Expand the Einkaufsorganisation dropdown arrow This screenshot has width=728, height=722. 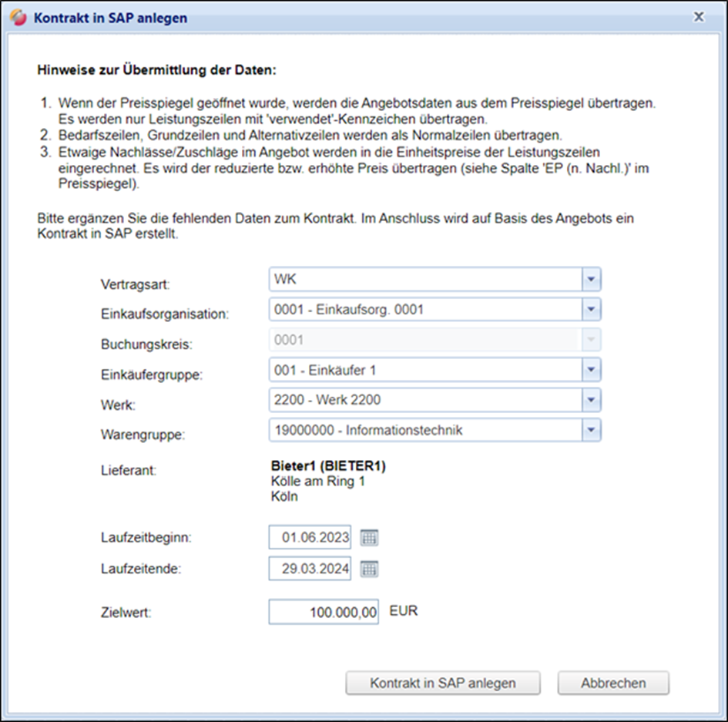(591, 310)
